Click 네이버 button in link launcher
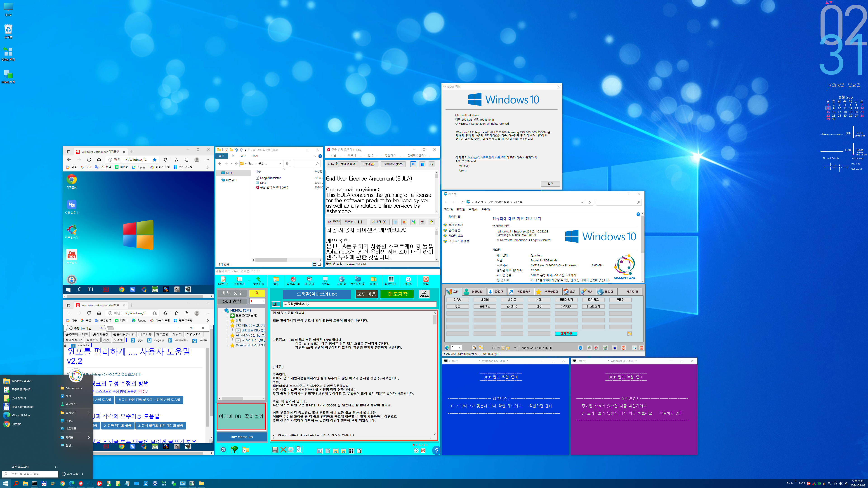Image resolution: width=868 pixels, height=488 pixels. [485, 299]
